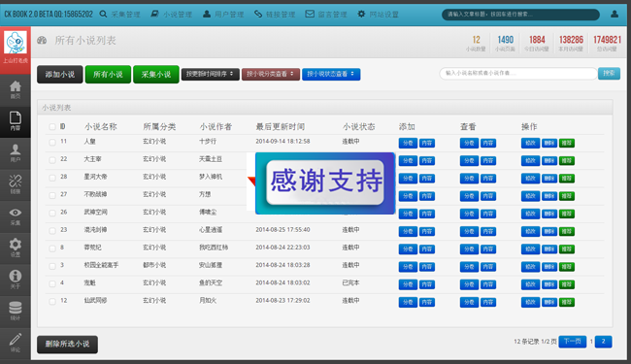The image size is (631, 364).
Task: Click the user profile icon at top right
Action: tap(614, 15)
